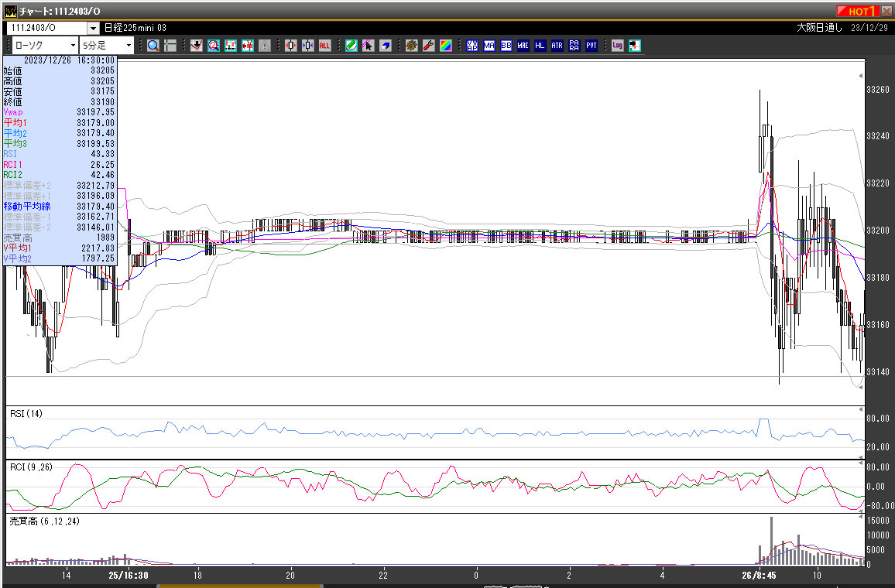
Task: Click the 日経225mini 03 instrument name
Action: click(x=135, y=28)
